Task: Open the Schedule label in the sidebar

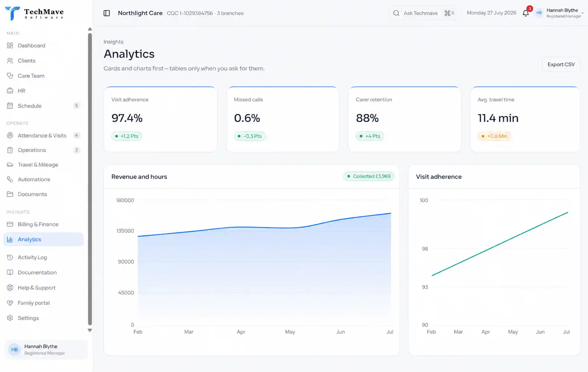Action: coord(29,106)
